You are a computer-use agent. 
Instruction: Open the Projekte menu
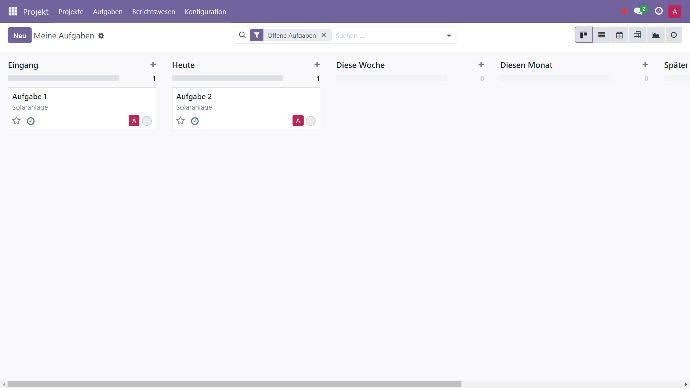click(x=70, y=11)
